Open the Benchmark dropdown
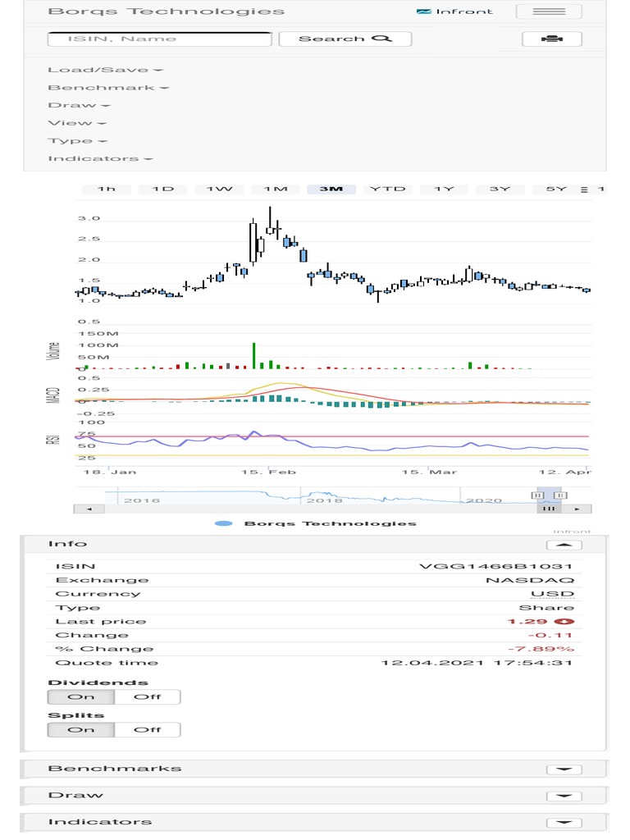 pos(108,88)
